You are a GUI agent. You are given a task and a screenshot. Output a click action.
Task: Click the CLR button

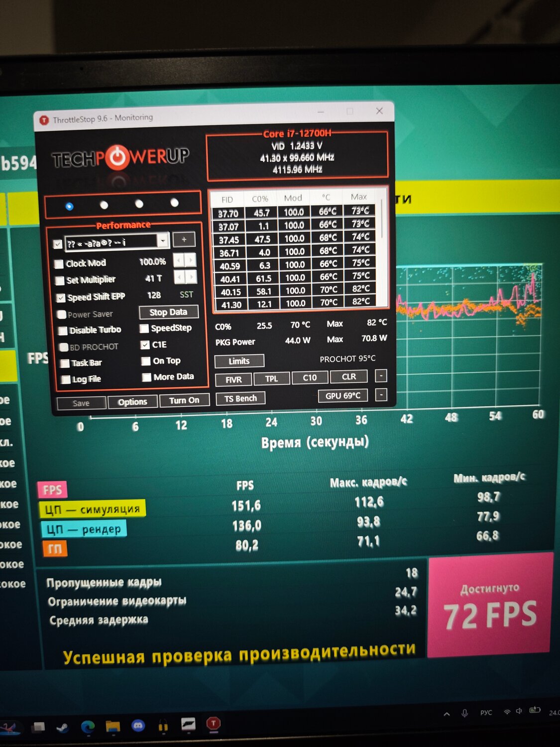(349, 376)
